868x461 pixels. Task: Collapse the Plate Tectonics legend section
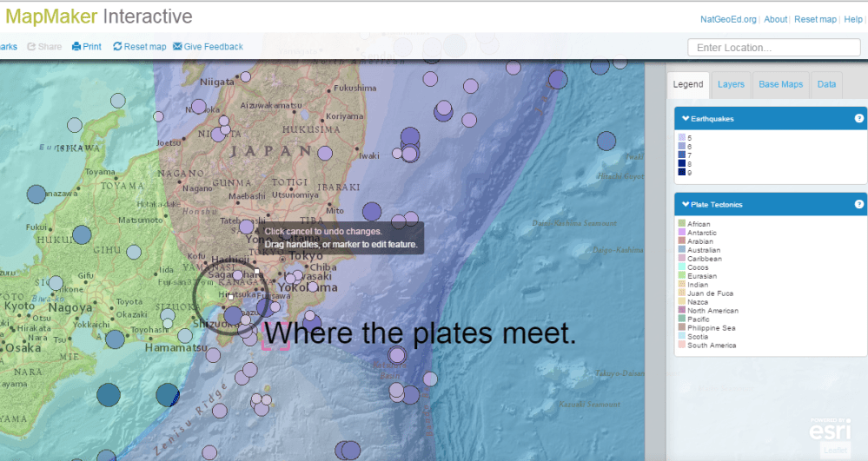pos(686,204)
